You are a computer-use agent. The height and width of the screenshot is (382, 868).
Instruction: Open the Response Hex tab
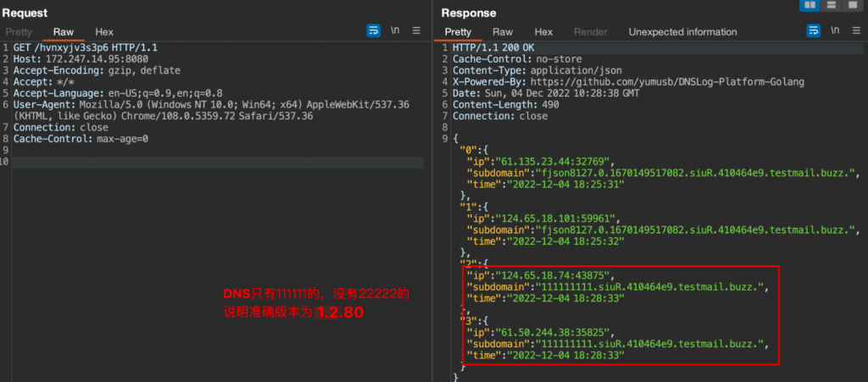[543, 32]
